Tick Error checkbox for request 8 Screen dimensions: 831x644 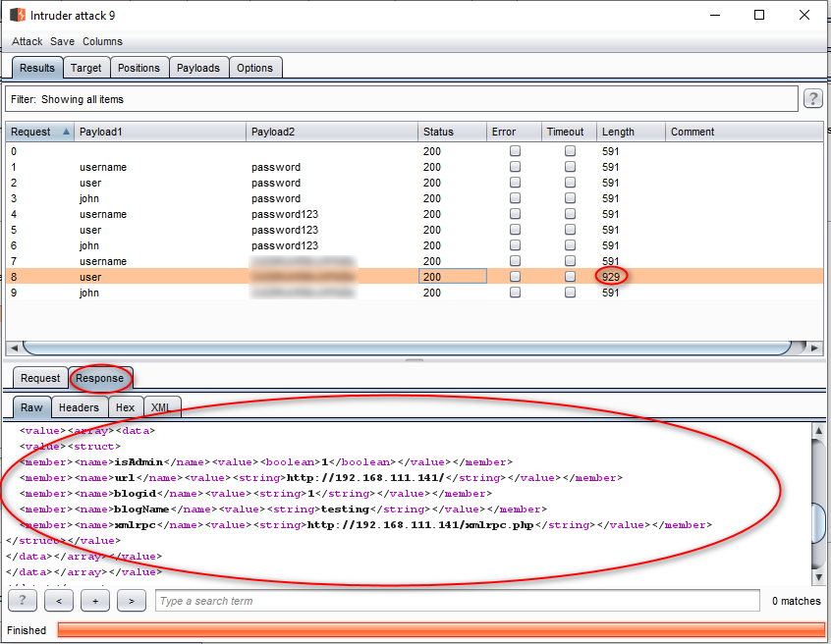(515, 277)
